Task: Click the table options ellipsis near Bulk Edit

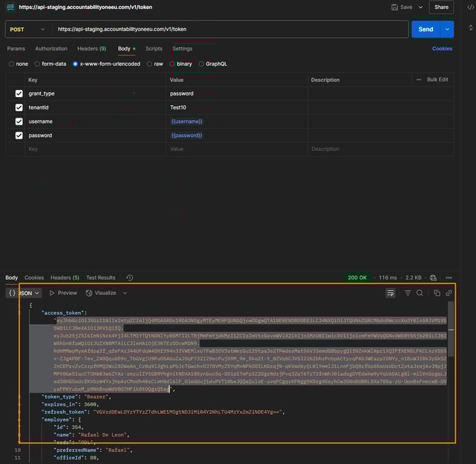Action: tap(419, 80)
